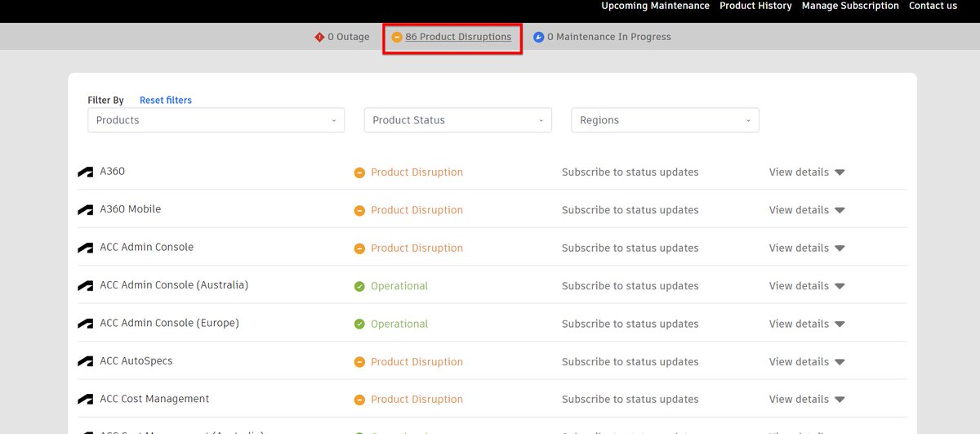Click the ACC AutoSpecs product name
Viewport: 980px width, 434px height.
tap(136, 360)
